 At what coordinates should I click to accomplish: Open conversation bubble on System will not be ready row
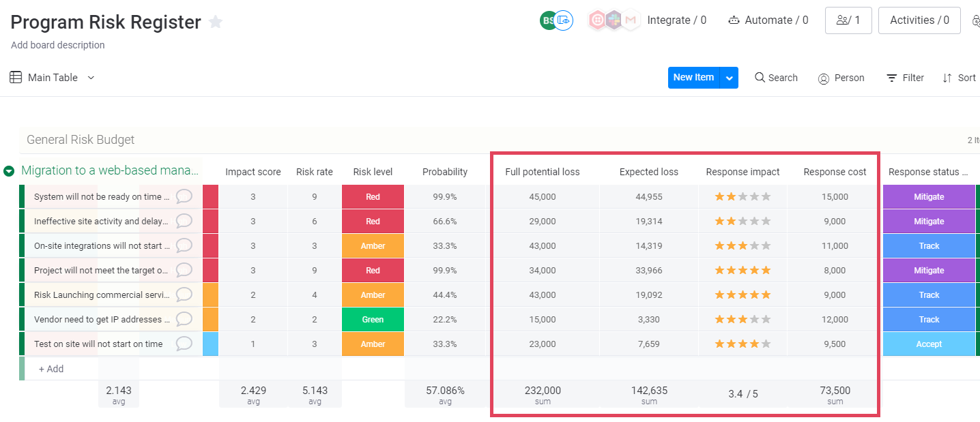click(x=184, y=196)
